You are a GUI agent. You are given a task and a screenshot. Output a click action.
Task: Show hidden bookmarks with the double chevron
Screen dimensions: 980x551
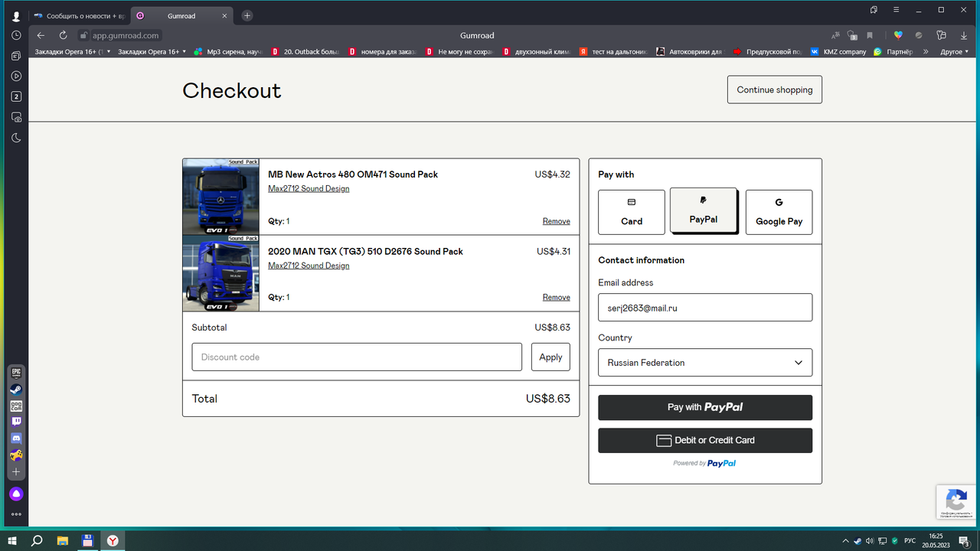pyautogui.click(x=926, y=52)
